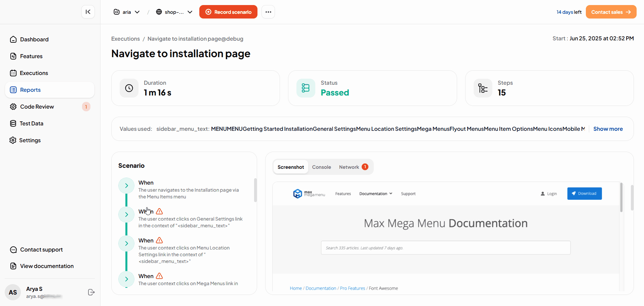
Task: Click the Code Review gear icon
Action: 13,107
